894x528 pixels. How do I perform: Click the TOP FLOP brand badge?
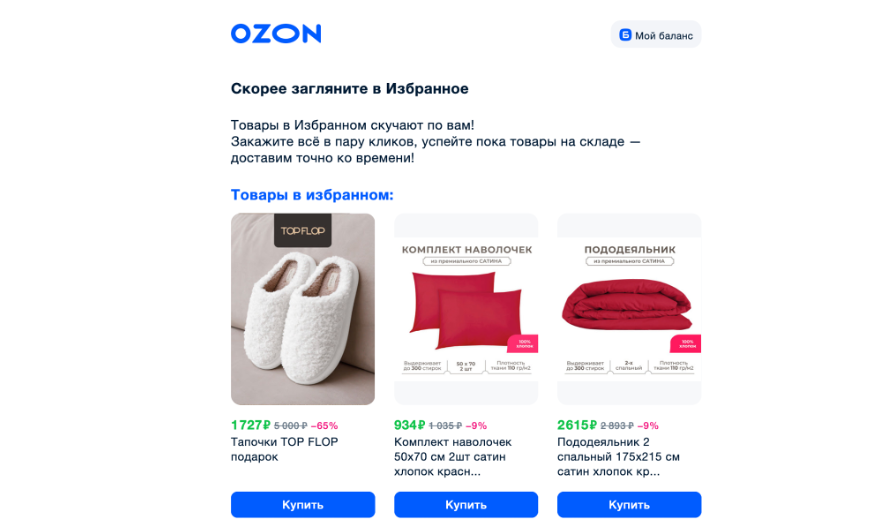coord(303,230)
